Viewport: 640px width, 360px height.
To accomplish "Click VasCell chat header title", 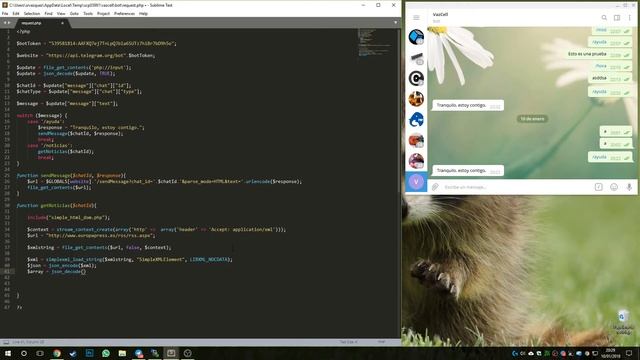I will pyautogui.click(x=440, y=14).
